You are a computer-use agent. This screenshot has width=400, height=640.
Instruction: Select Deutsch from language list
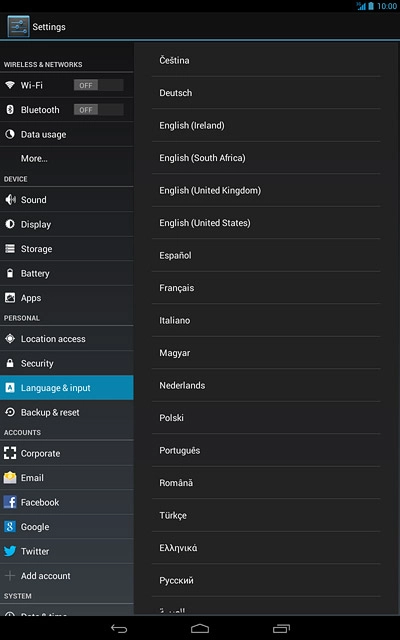click(266, 93)
